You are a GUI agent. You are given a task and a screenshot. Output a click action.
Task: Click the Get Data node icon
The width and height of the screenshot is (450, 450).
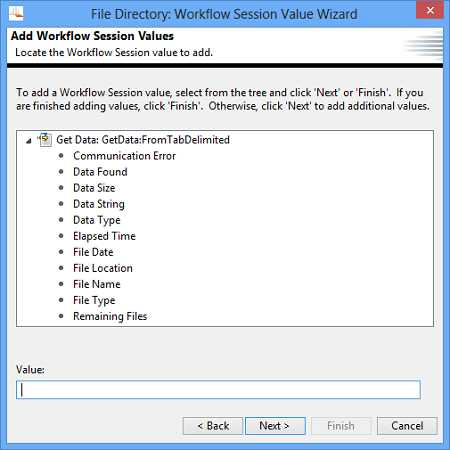(44, 140)
